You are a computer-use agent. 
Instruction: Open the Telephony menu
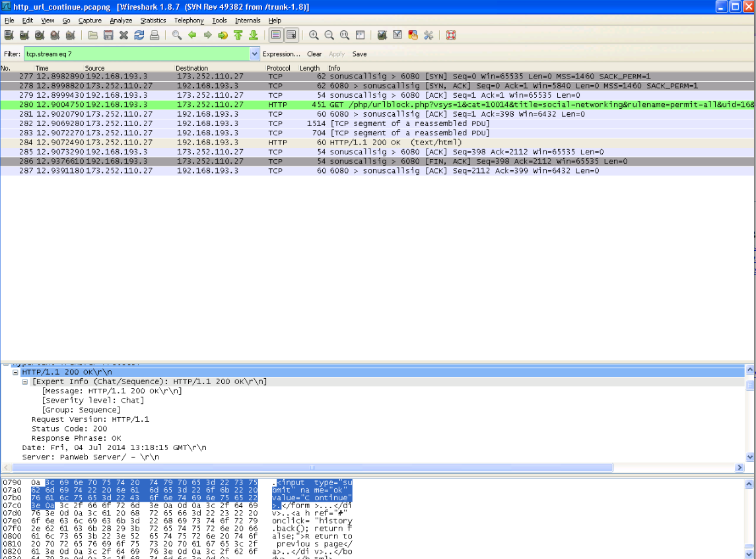(x=189, y=20)
